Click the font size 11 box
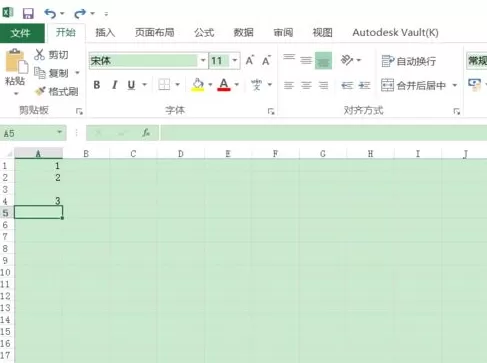The image size is (487, 363). point(219,61)
